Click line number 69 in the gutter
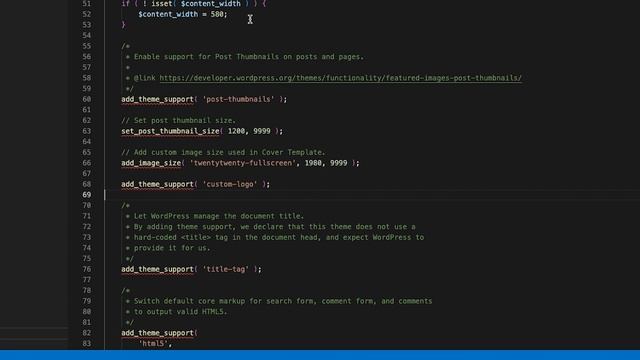The image size is (640, 360). [87, 195]
